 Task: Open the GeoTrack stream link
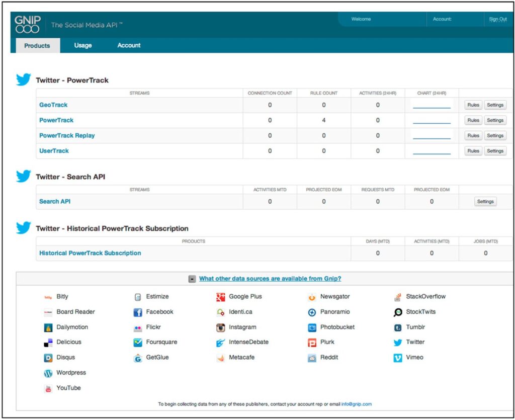click(53, 105)
